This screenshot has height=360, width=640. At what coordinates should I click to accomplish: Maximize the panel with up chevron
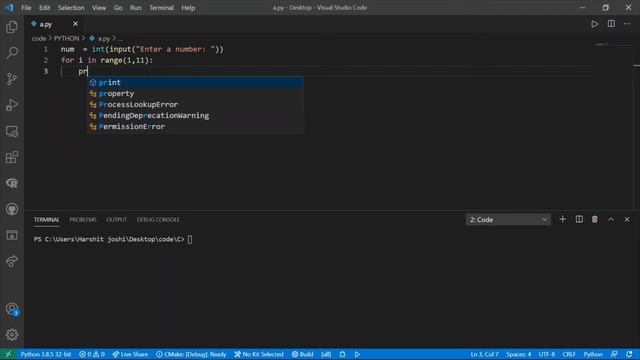pyautogui.click(x=611, y=219)
